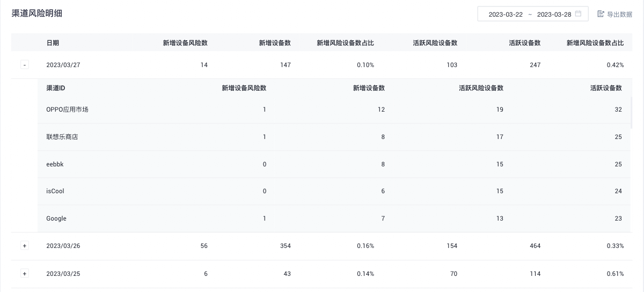Select the eebbk channel row
The image size is (644, 292).
coord(334,164)
